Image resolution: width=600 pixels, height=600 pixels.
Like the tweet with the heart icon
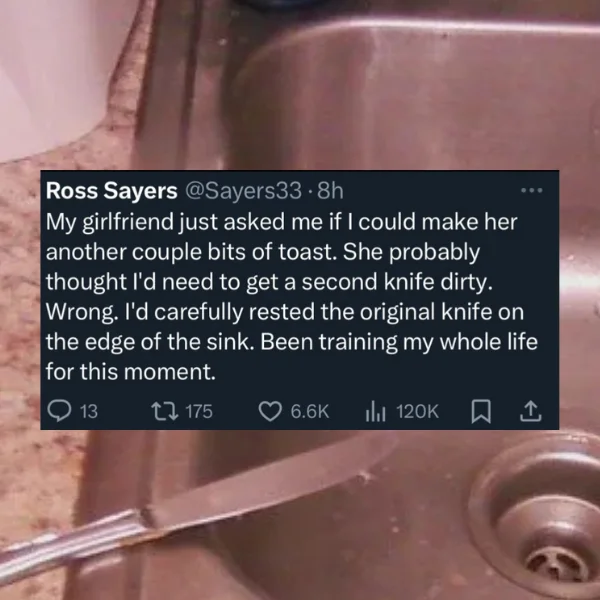coord(270,411)
